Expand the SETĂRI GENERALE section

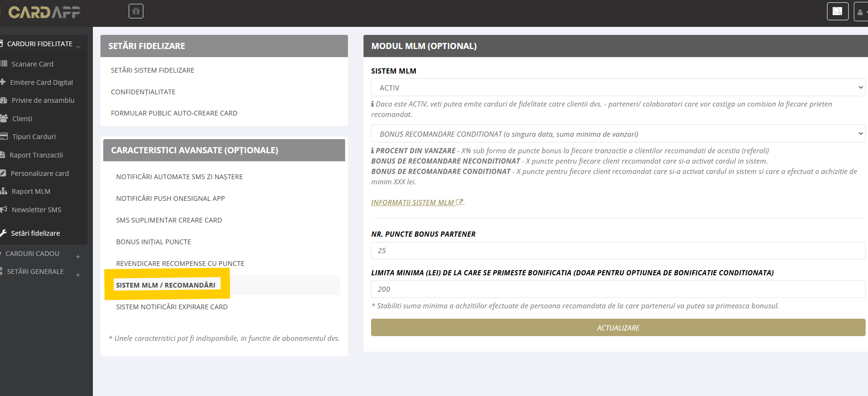[x=78, y=275]
